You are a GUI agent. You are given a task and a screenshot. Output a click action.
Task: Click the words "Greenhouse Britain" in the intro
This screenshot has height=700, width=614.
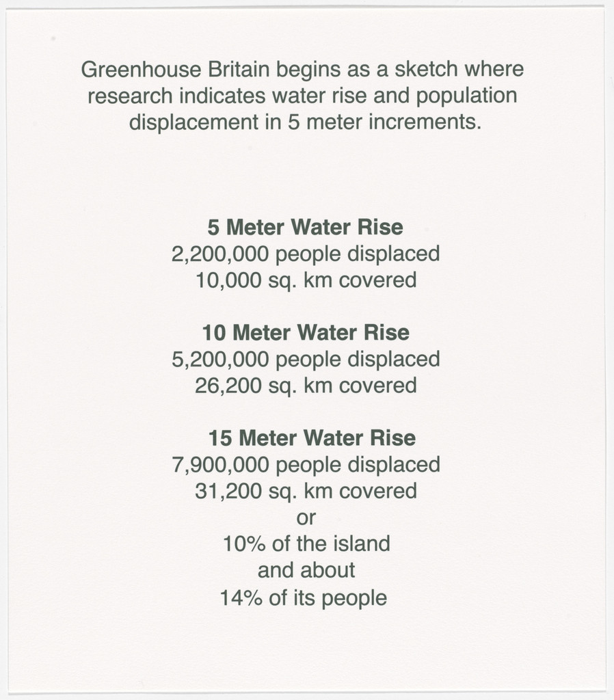176,70
